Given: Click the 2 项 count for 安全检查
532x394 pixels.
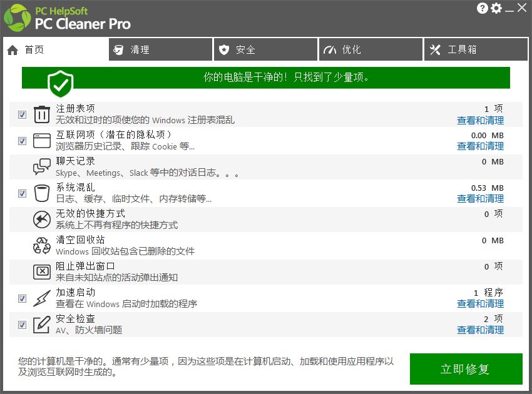Looking at the screenshot, I should coord(493,319).
